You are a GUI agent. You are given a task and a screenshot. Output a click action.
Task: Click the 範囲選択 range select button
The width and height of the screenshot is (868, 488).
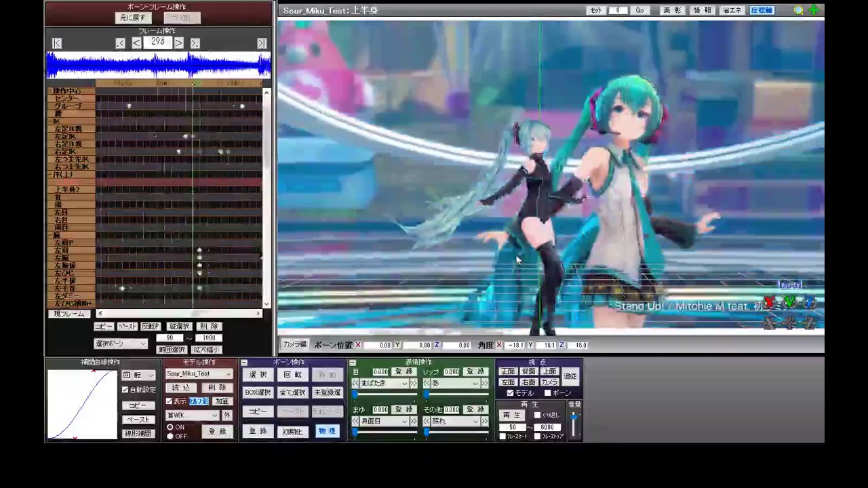pos(172,350)
